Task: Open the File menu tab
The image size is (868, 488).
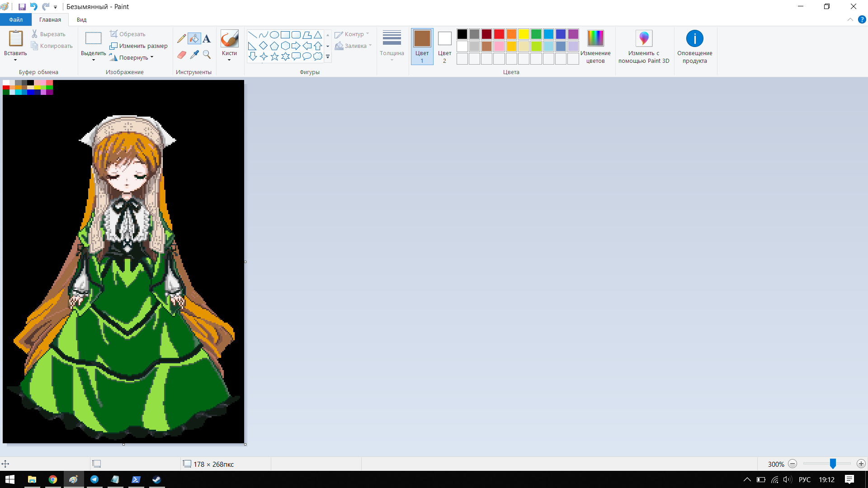Action: 16,19
